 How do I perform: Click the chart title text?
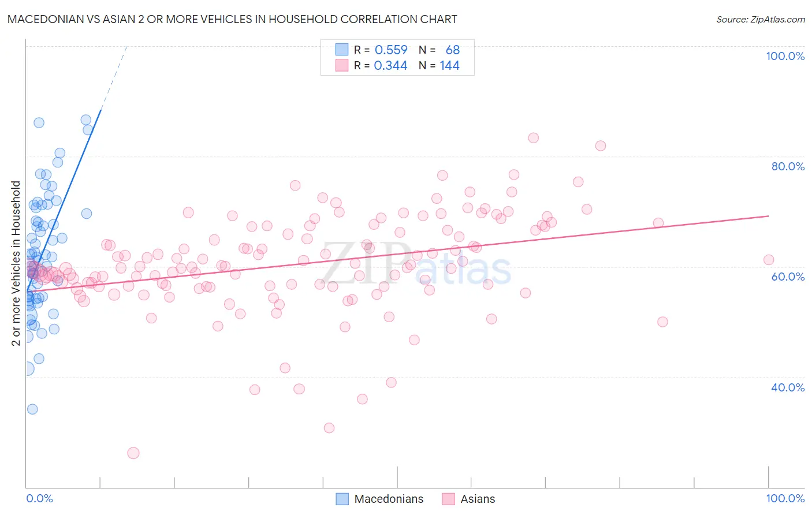(x=232, y=19)
